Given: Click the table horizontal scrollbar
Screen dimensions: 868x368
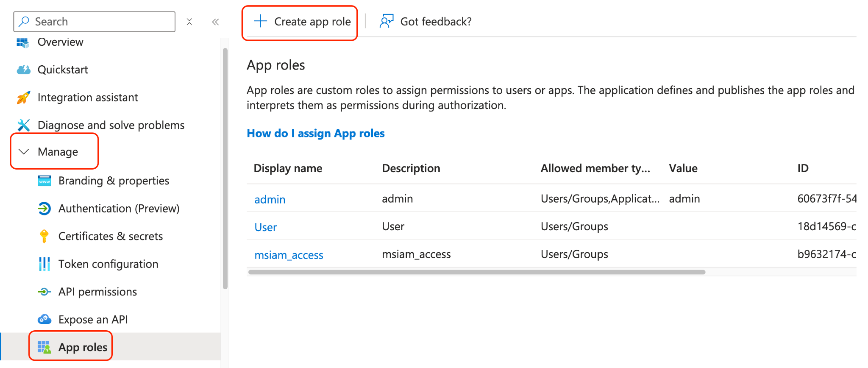Looking at the screenshot, I should (477, 272).
